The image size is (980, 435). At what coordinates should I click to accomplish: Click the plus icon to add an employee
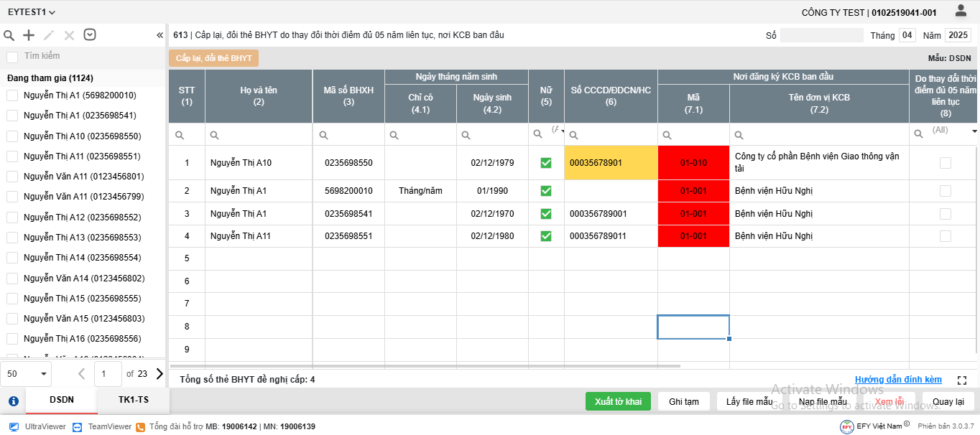tap(29, 35)
